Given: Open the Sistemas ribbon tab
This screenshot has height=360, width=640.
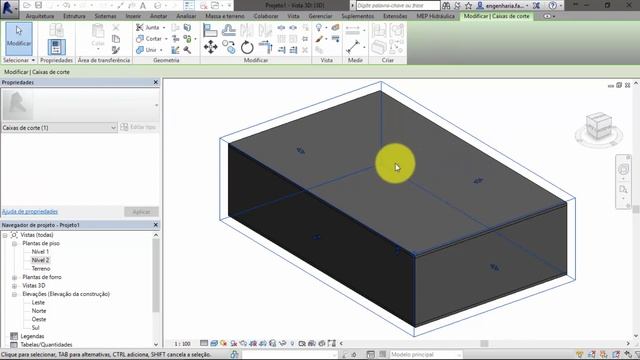Looking at the screenshot, I should click(105, 16).
